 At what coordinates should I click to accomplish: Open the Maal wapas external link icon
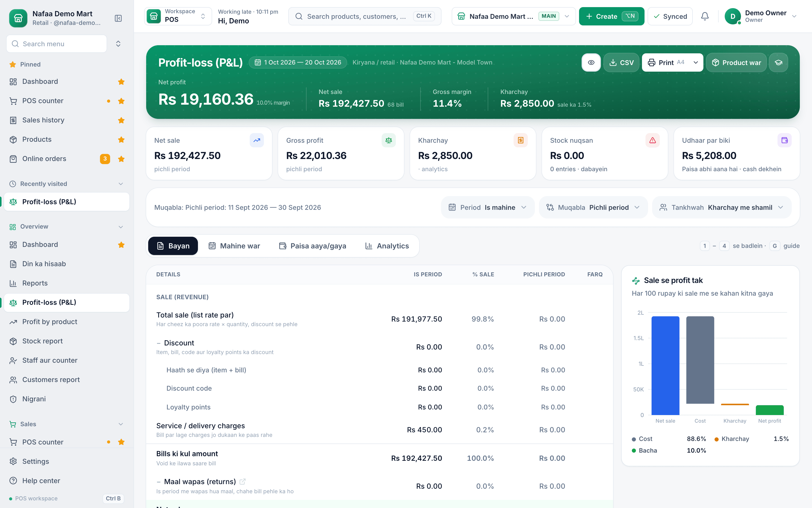(243, 482)
